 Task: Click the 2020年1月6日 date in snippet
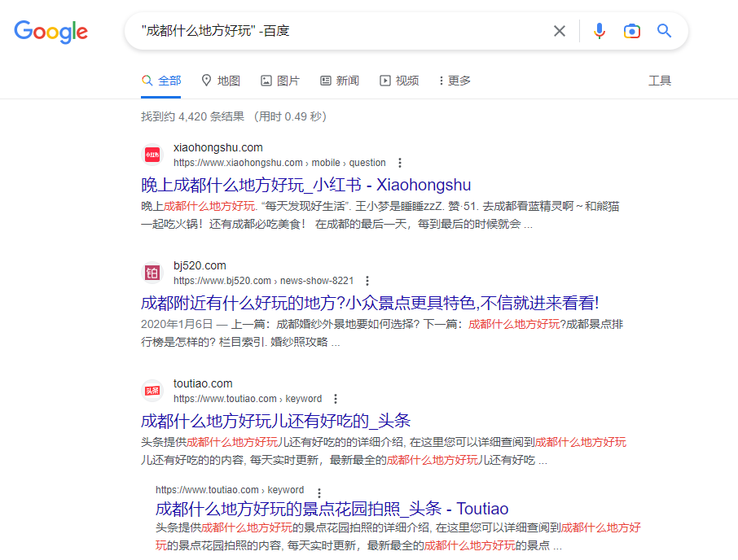(x=177, y=325)
